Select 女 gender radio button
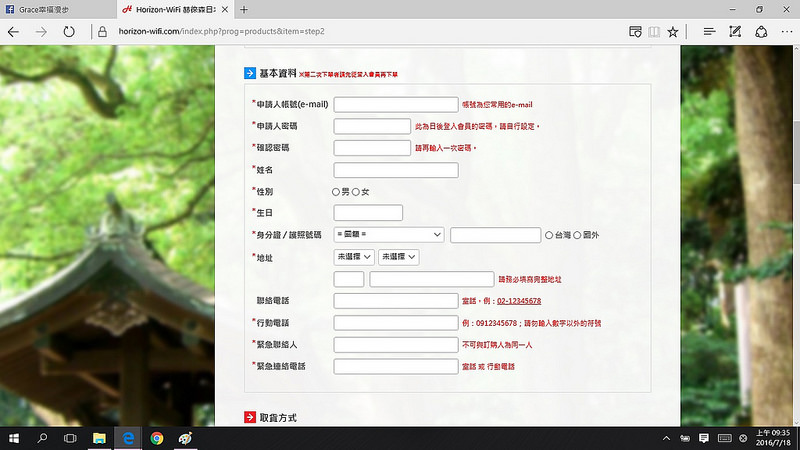The image size is (800, 450). coord(356,192)
